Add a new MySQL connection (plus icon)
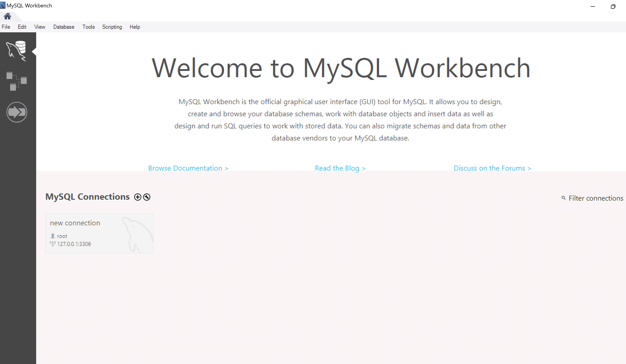This screenshot has width=626, height=364. coord(138,197)
